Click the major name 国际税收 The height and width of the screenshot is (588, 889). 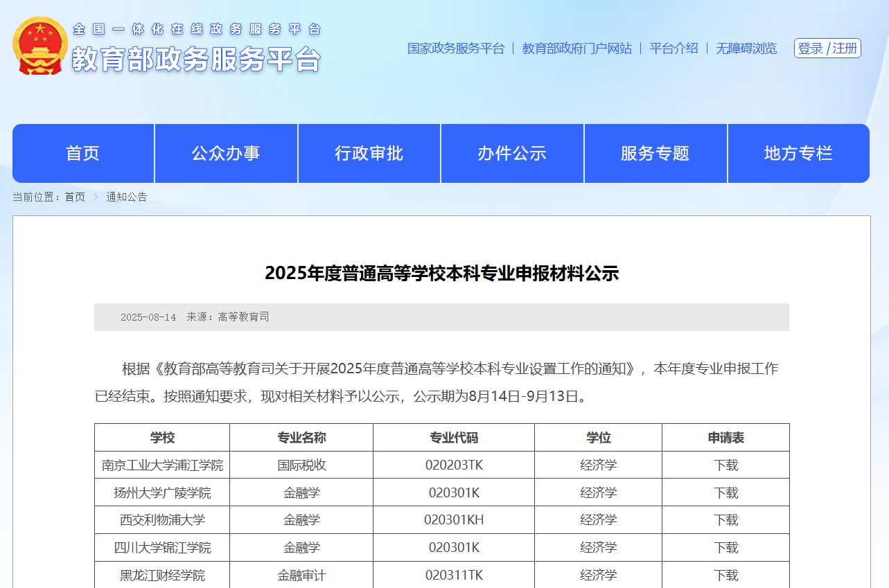tap(301, 465)
